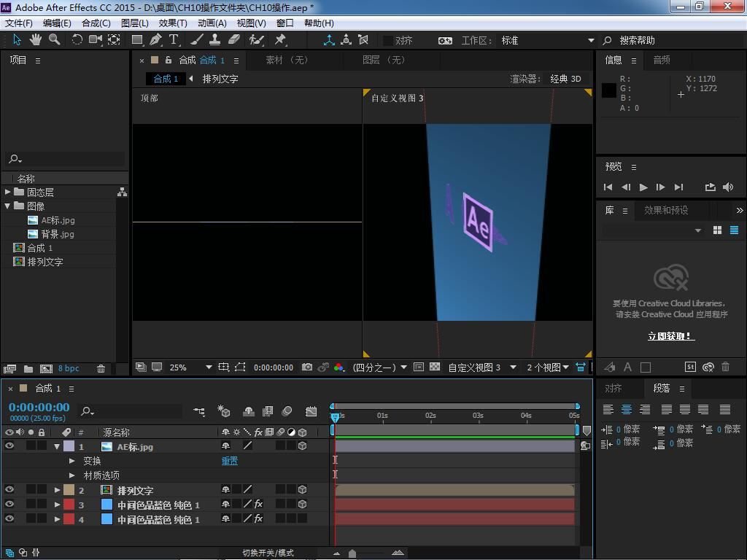Open the Graph Editor in the timeline

(311, 411)
